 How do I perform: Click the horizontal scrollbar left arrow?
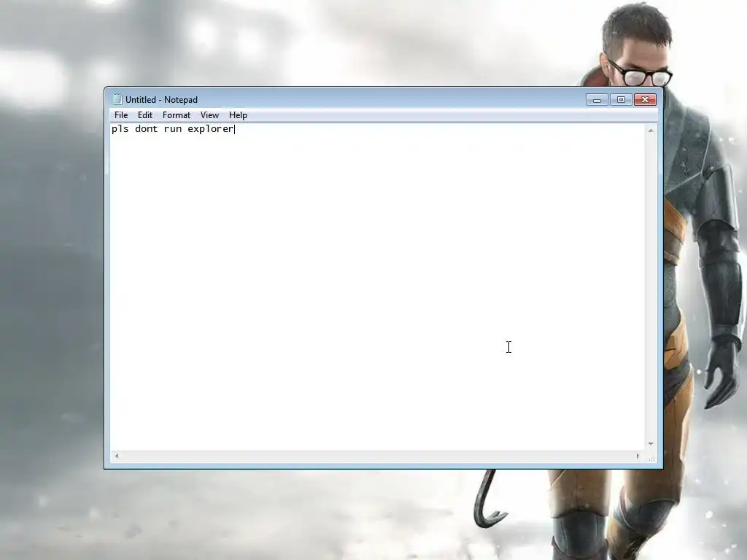116,456
